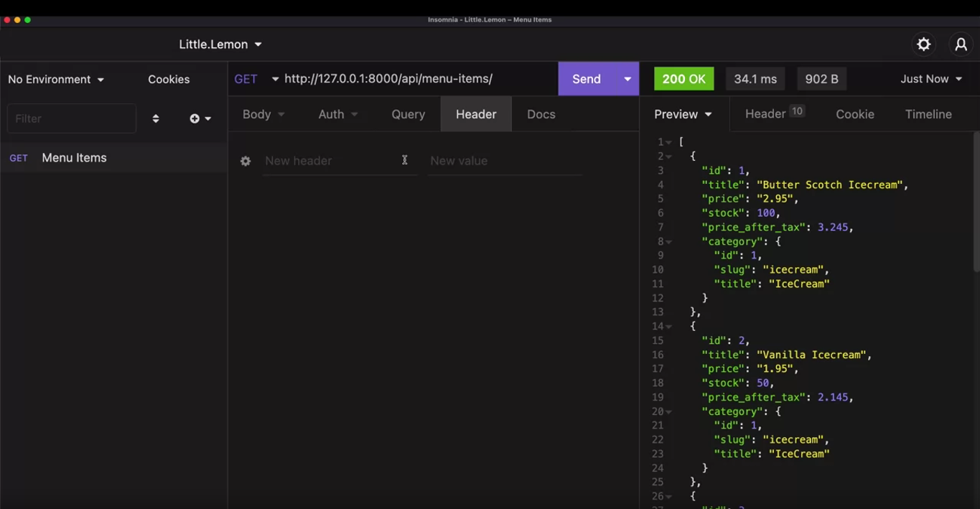Click the Send button
The width and height of the screenshot is (980, 509).
[586, 79]
